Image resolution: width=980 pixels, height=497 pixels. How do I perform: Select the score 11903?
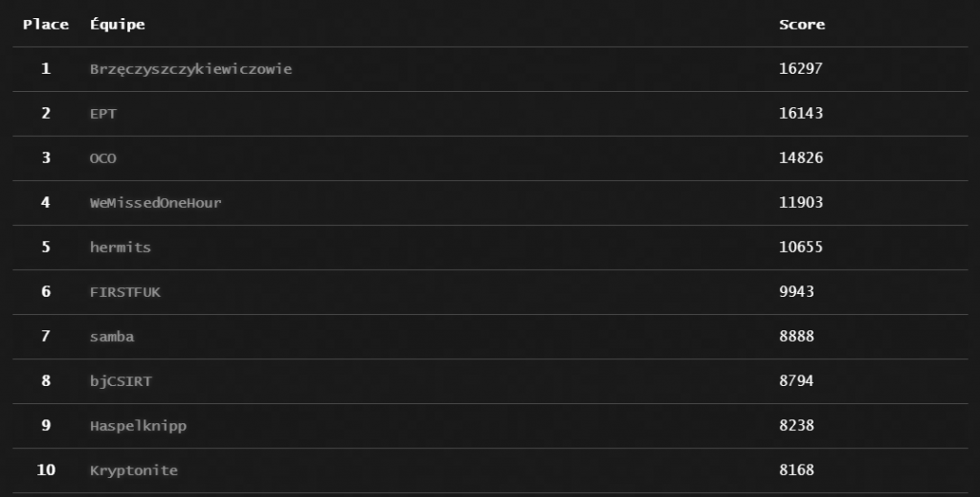tap(801, 203)
